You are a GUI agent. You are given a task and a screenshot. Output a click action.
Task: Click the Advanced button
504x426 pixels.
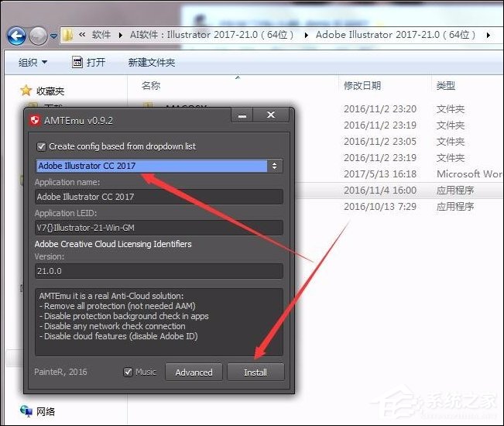[x=194, y=373]
